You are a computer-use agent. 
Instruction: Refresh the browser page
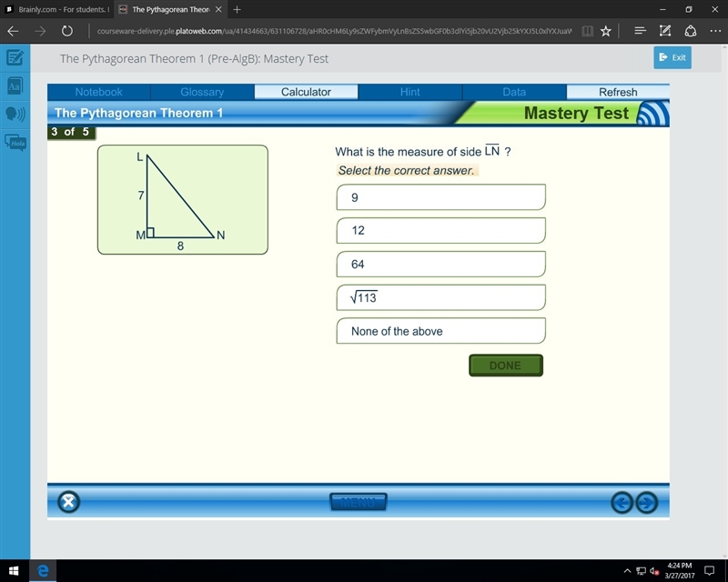(x=67, y=31)
